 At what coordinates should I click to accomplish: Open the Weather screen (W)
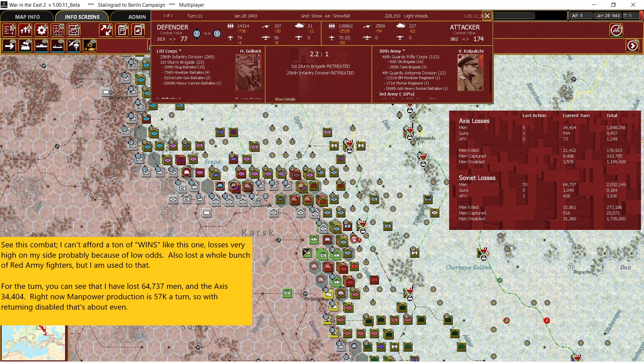[x=74, y=30]
